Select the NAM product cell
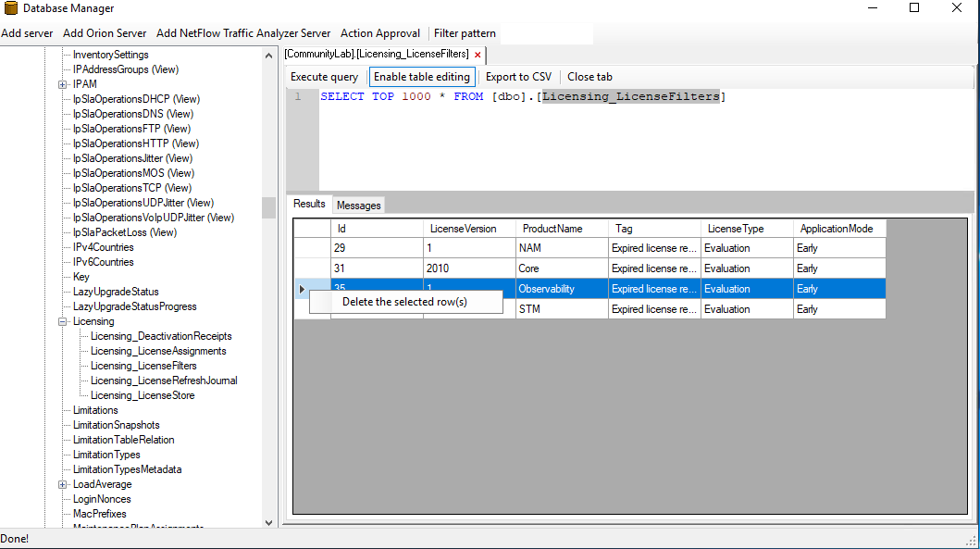980x549 pixels. coord(562,248)
